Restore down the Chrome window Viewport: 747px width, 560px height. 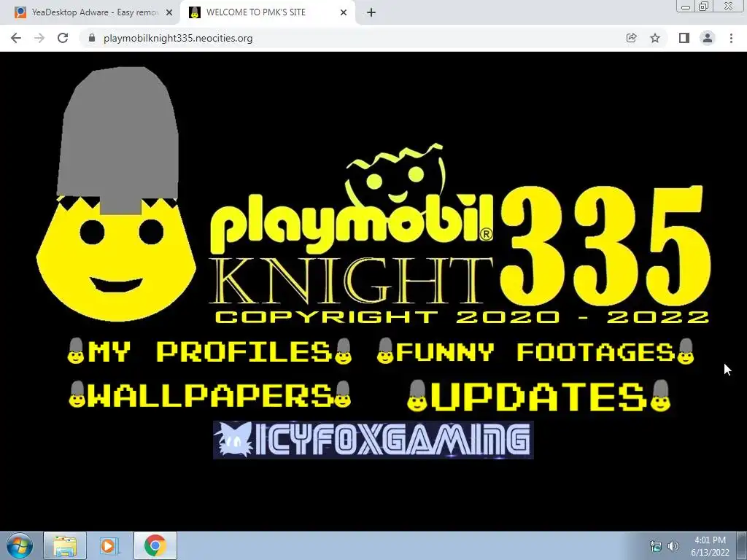(x=704, y=7)
